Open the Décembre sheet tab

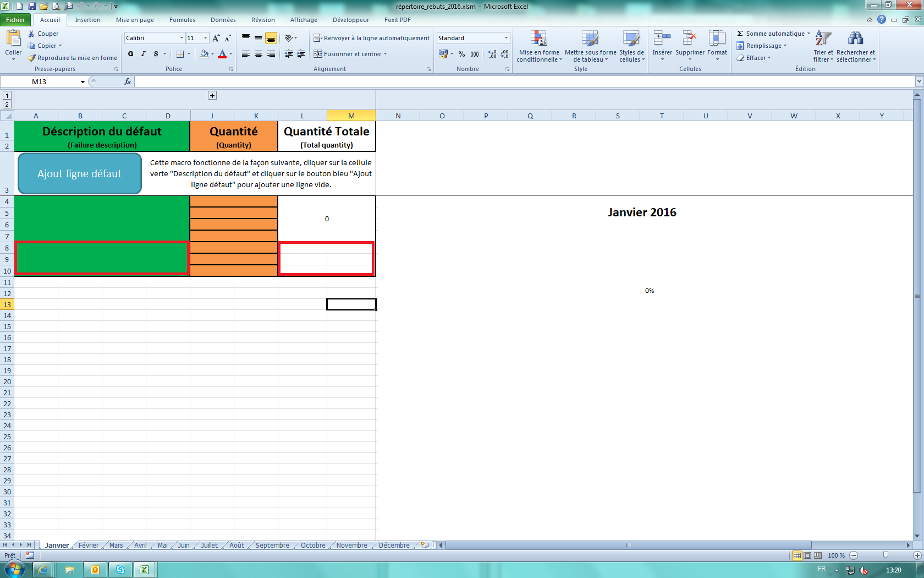point(394,546)
